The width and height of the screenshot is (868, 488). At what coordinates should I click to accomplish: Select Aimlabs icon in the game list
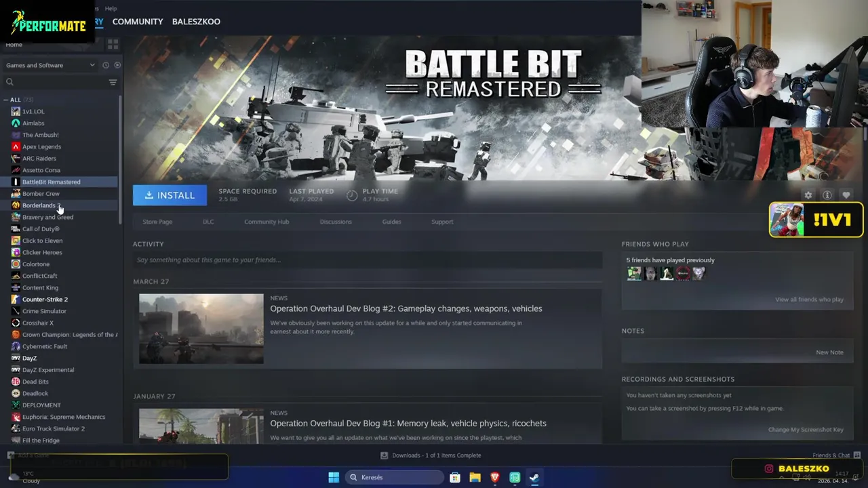[16, 123]
